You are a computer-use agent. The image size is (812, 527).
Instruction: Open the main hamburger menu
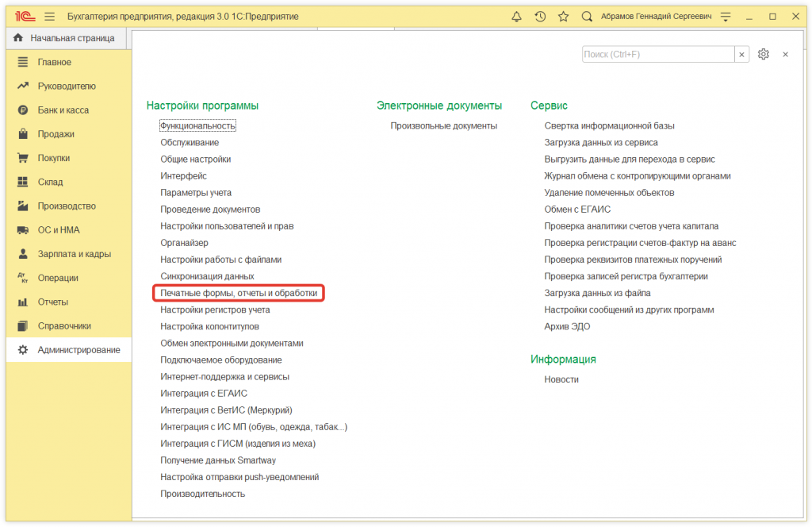(50, 16)
